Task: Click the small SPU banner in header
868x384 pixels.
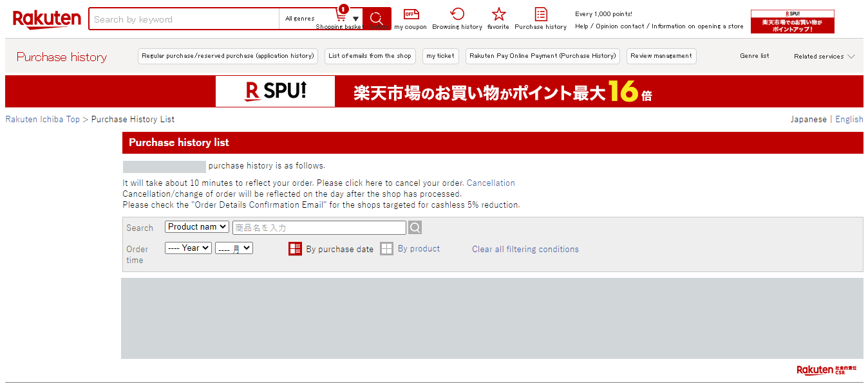Action: tap(793, 21)
